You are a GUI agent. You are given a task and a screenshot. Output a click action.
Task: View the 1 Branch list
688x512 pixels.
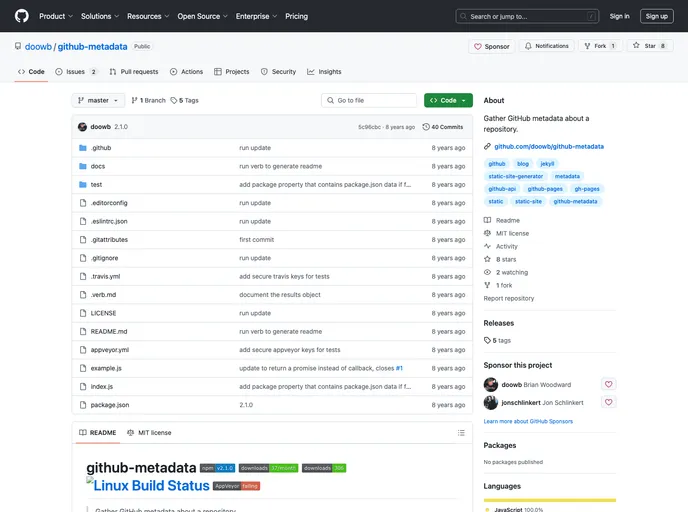click(148, 100)
